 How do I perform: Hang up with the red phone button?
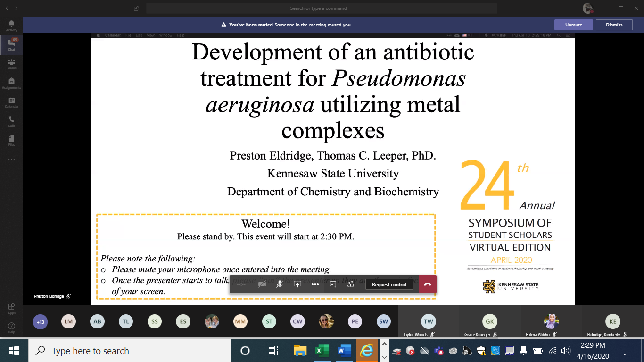point(428,284)
